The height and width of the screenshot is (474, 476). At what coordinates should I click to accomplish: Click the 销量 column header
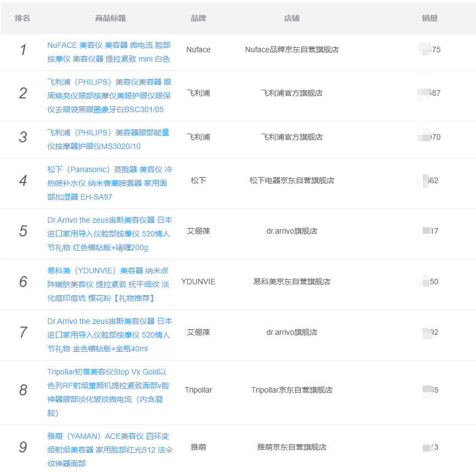coord(429,18)
